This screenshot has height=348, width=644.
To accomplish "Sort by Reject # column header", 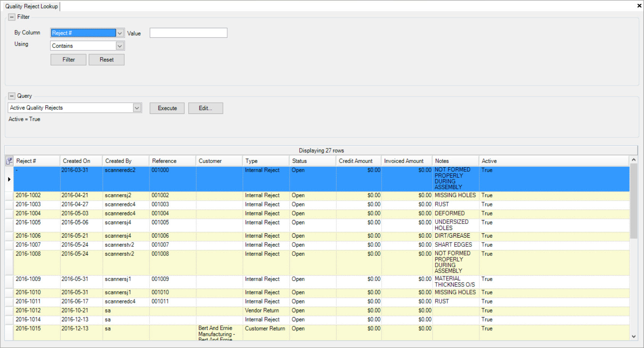I will coord(37,161).
